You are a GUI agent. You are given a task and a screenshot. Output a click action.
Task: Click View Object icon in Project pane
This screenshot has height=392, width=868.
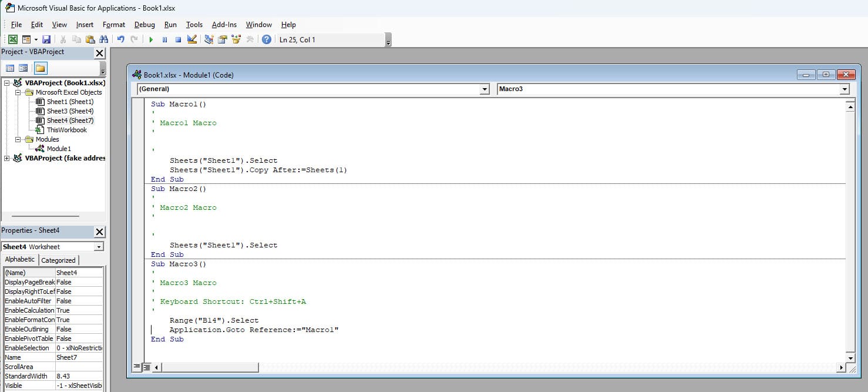pyautogui.click(x=23, y=68)
